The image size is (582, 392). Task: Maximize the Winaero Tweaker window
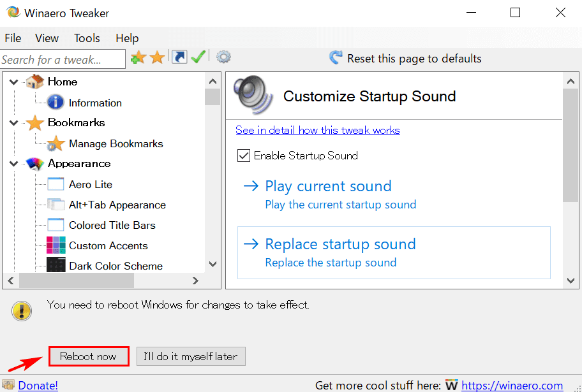(x=515, y=13)
